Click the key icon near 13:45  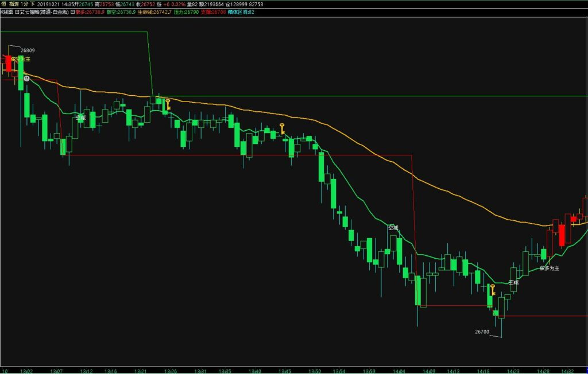click(x=282, y=128)
